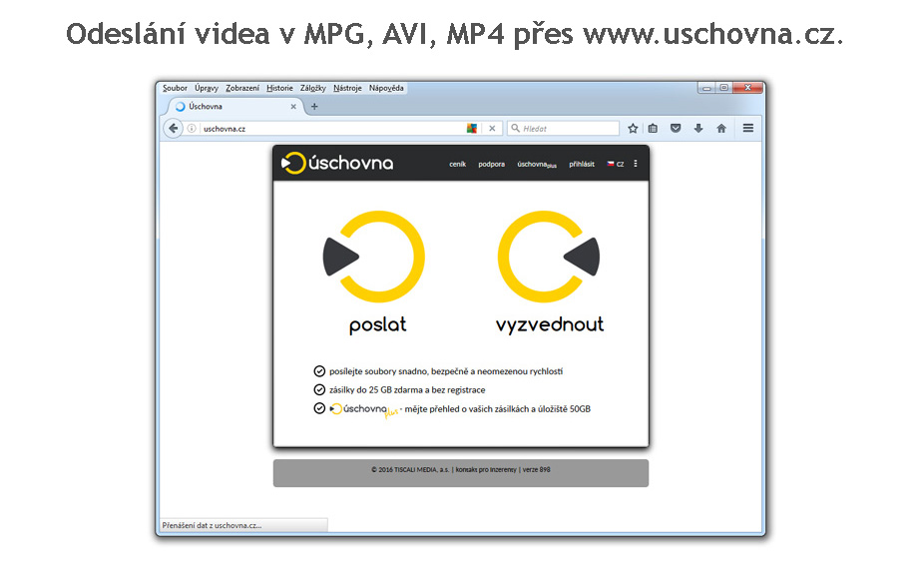This screenshot has width=924, height=565.
Task: Go to the browser home page icon
Action: click(x=720, y=128)
